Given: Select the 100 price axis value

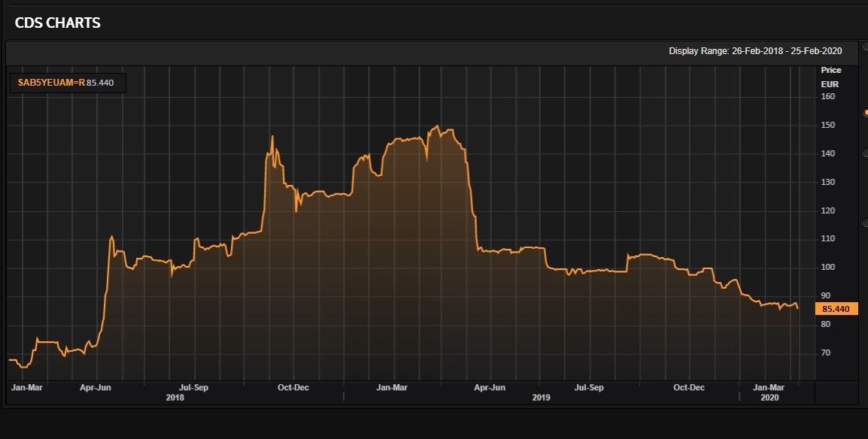Looking at the screenshot, I should click(828, 267).
